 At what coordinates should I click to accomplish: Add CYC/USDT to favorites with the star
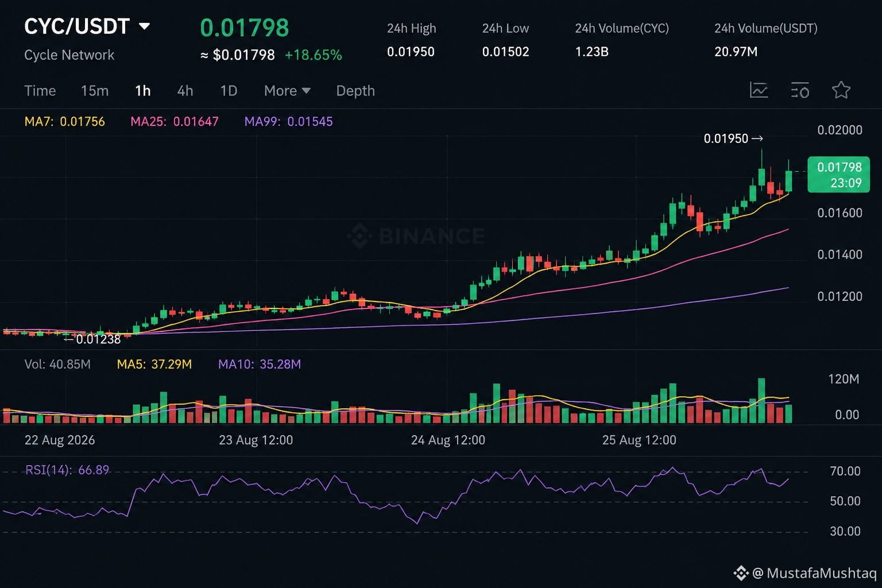pos(841,90)
